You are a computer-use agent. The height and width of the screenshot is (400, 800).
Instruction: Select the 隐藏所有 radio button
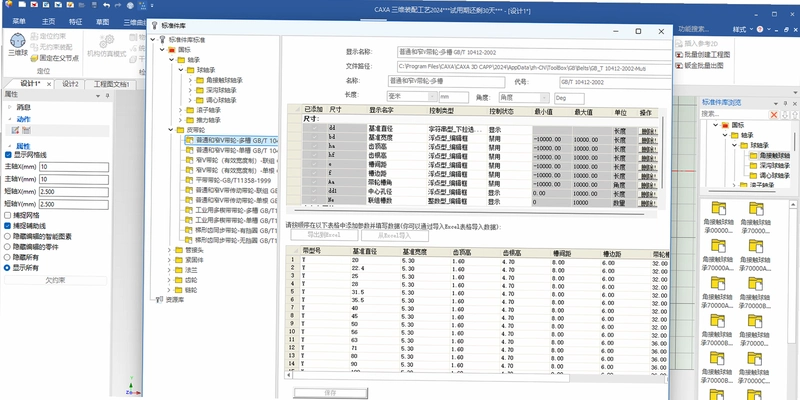click(x=8, y=257)
